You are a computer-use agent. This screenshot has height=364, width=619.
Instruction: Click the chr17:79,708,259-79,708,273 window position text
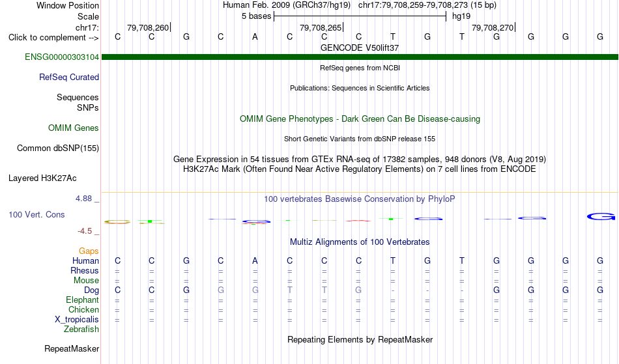point(413,5)
